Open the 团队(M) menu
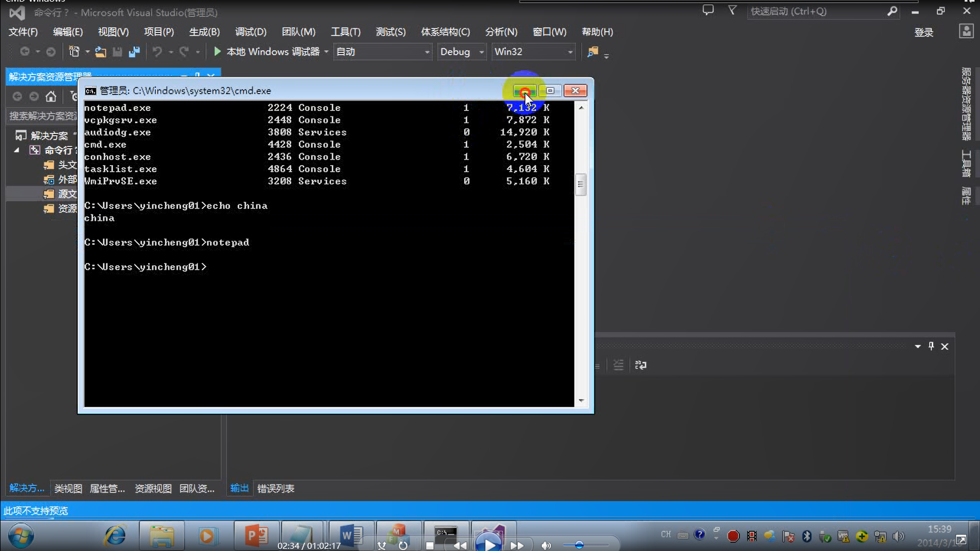The height and width of the screenshot is (551, 980). (298, 32)
